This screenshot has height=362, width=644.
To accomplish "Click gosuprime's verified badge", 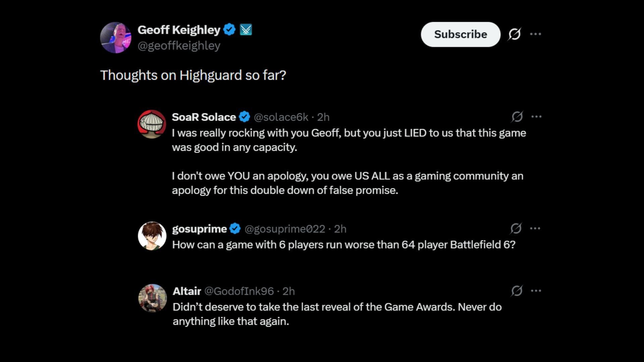I will pyautogui.click(x=235, y=229).
